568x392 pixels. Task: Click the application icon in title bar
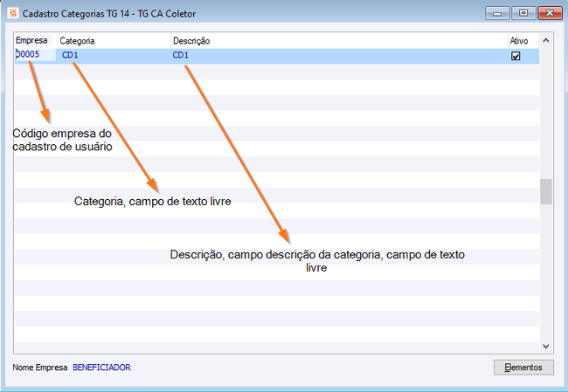click(13, 13)
